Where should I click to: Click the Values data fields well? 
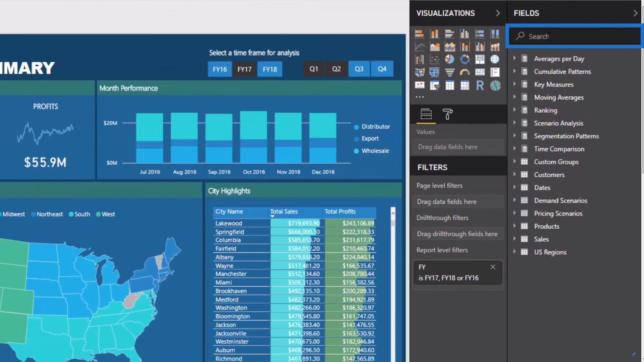[458, 147]
